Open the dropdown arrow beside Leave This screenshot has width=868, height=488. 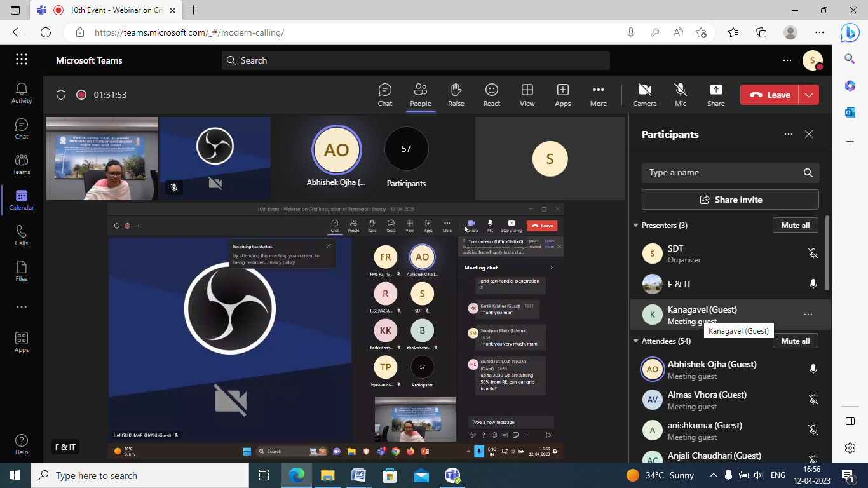809,95
